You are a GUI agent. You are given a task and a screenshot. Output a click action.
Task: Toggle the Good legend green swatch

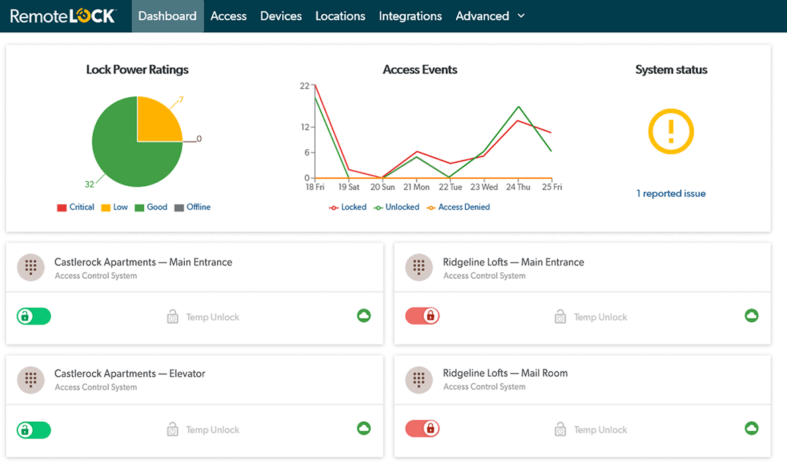click(140, 207)
